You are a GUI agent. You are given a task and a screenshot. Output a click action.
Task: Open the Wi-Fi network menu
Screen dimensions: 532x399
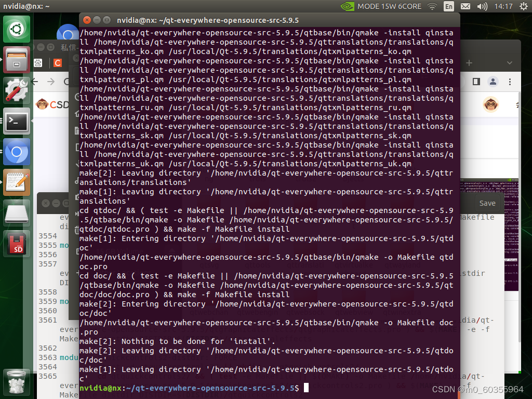pyautogui.click(x=432, y=6)
